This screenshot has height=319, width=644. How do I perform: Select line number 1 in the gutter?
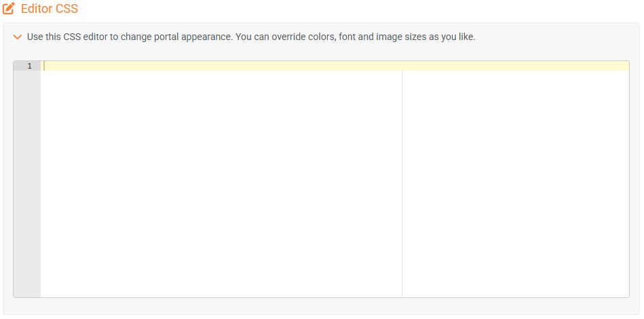coord(29,66)
